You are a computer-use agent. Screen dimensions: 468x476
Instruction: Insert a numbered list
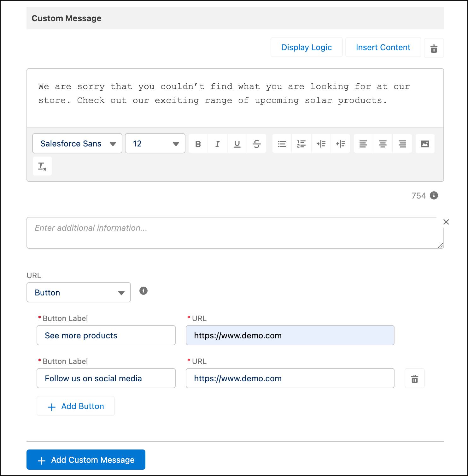pos(301,143)
